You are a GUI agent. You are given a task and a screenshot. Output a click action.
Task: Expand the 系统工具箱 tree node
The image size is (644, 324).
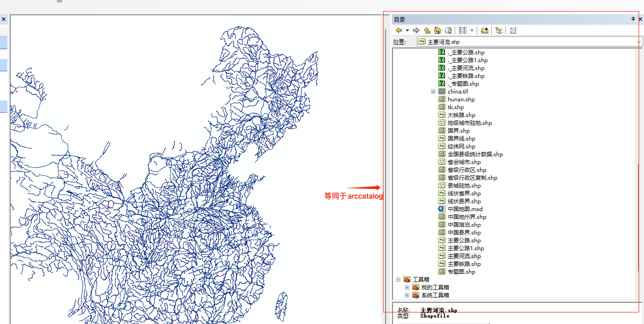click(x=407, y=295)
